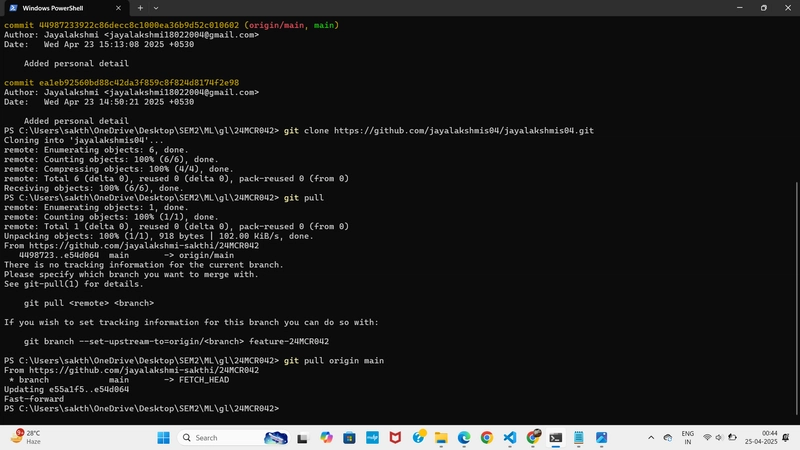Open the weather widget showing 28°C Haze
This screenshot has width=800, height=450.
tap(26, 437)
